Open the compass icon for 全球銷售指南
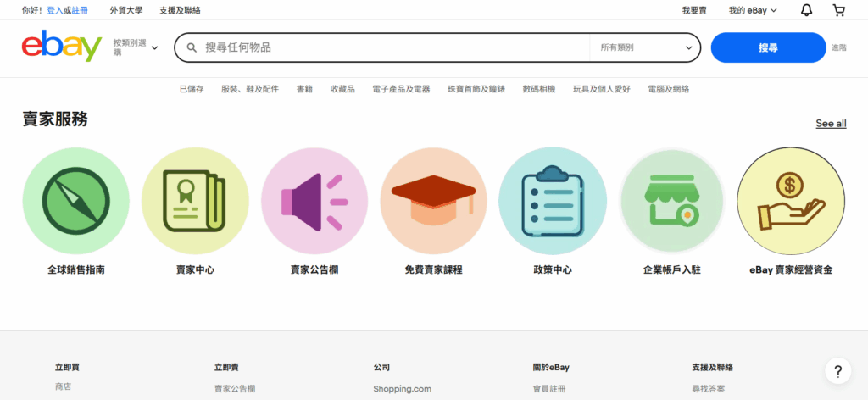The width and height of the screenshot is (868, 400). click(75, 201)
